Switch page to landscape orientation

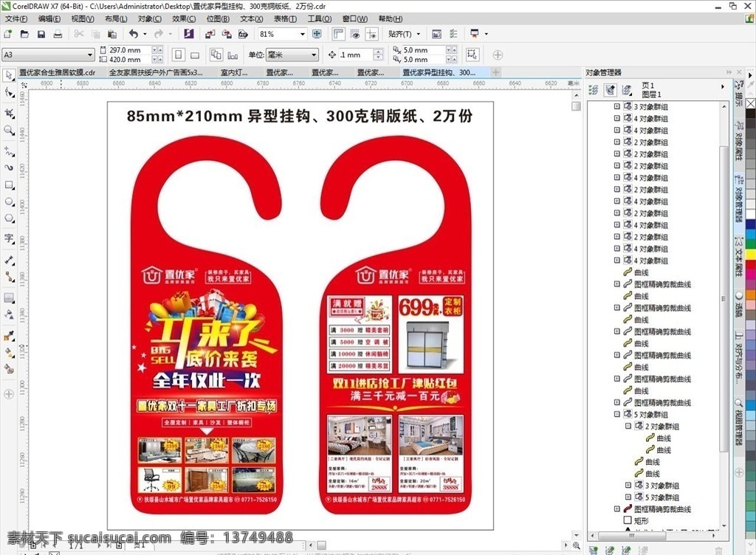(x=195, y=55)
